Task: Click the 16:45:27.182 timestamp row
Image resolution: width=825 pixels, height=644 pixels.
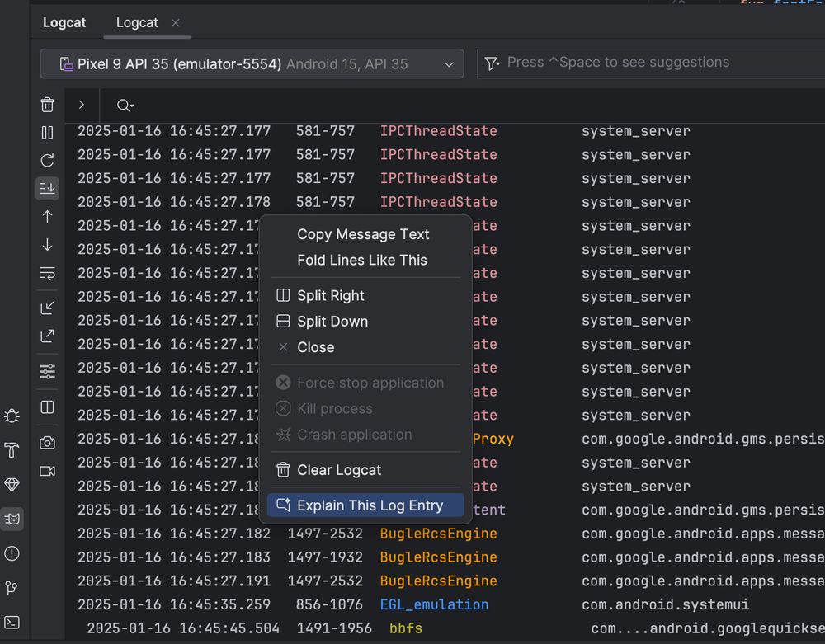Action: (220, 534)
